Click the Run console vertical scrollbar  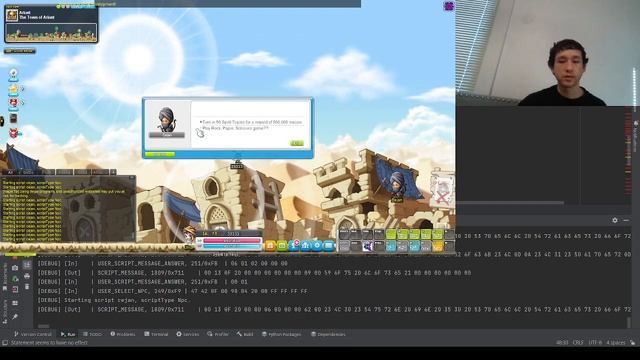(629, 322)
